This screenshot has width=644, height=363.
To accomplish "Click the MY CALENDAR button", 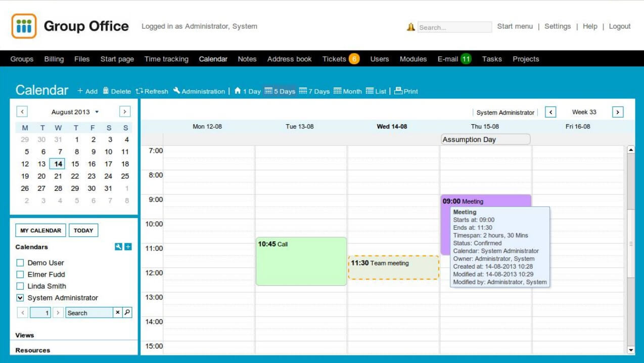I will coord(41,231).
